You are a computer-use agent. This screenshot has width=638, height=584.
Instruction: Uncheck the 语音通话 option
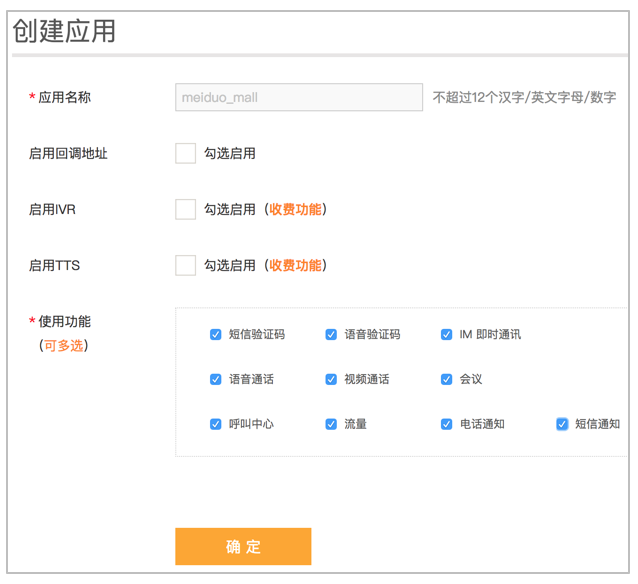[215, 379]
